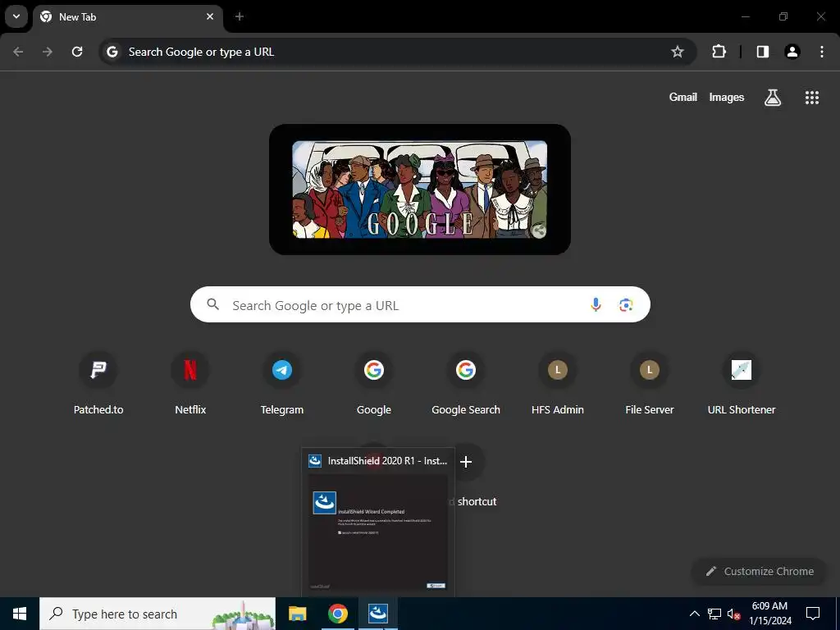Open the Gmail link
Image resolution: width=840 pixels, height=630 pixels.
pyautogui.click(x=683, y=97)
